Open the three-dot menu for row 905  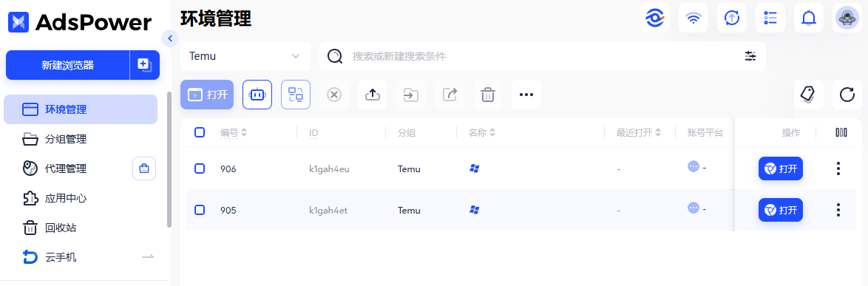[838, 210]
